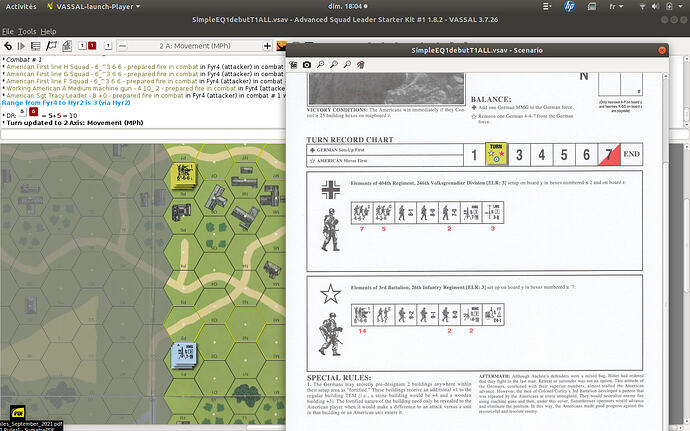
Task: Open the list-style indicator menu in top bar
Action: pyautogui.click(x=547, y=6)
